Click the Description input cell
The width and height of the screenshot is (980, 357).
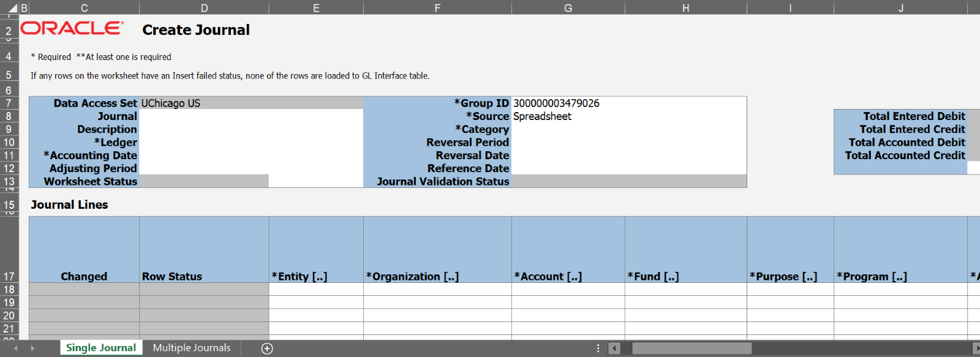251,129
